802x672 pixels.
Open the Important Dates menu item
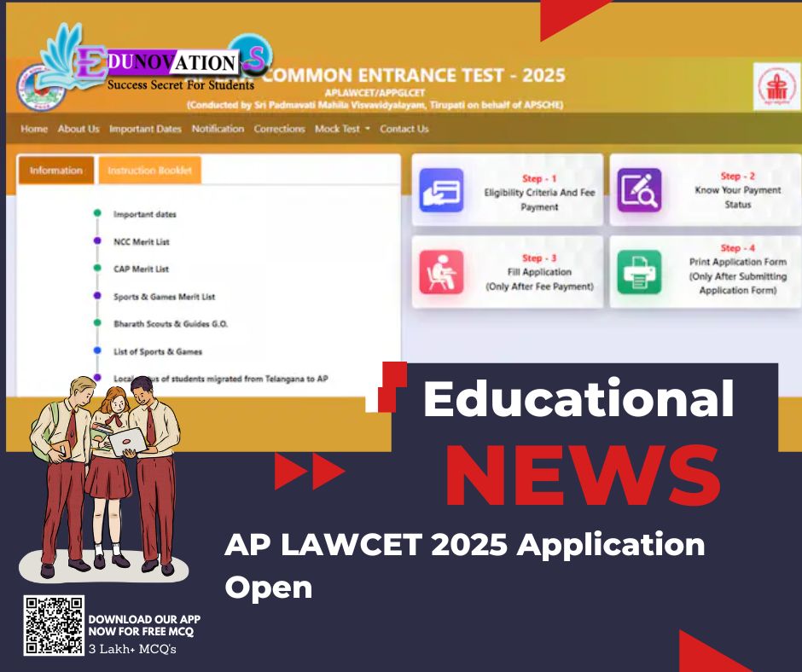[144, 128]
